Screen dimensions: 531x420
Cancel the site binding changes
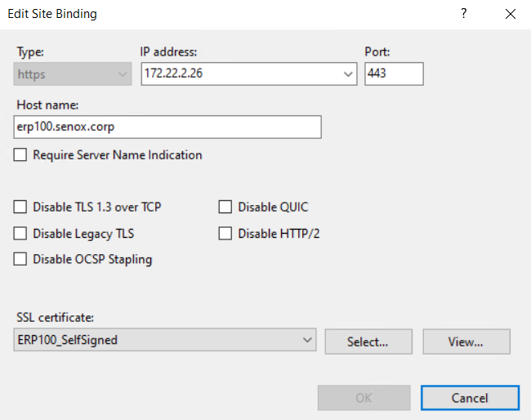click(470, 398)
